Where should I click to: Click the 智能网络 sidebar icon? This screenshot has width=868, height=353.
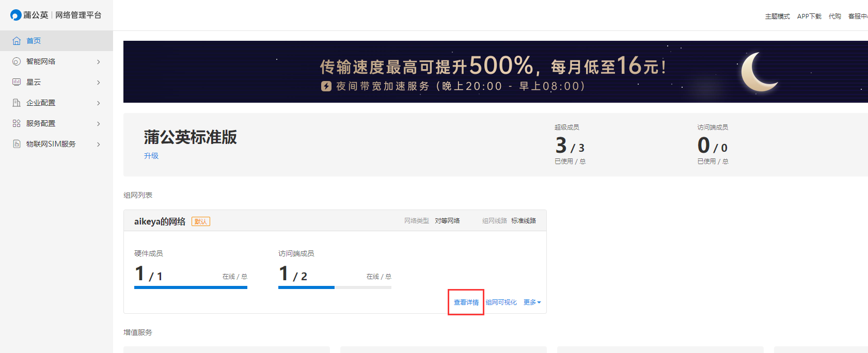pos(17,61)
